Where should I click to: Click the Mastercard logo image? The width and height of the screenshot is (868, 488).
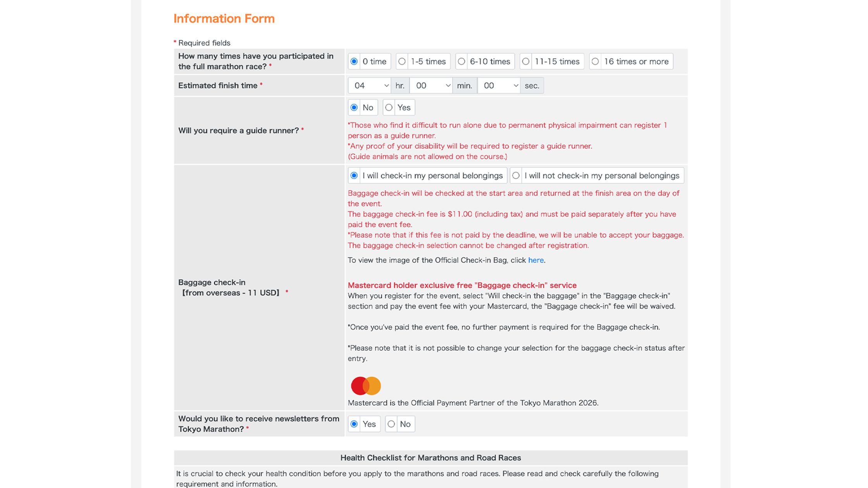pyautogui.click(x=366, y=386)
